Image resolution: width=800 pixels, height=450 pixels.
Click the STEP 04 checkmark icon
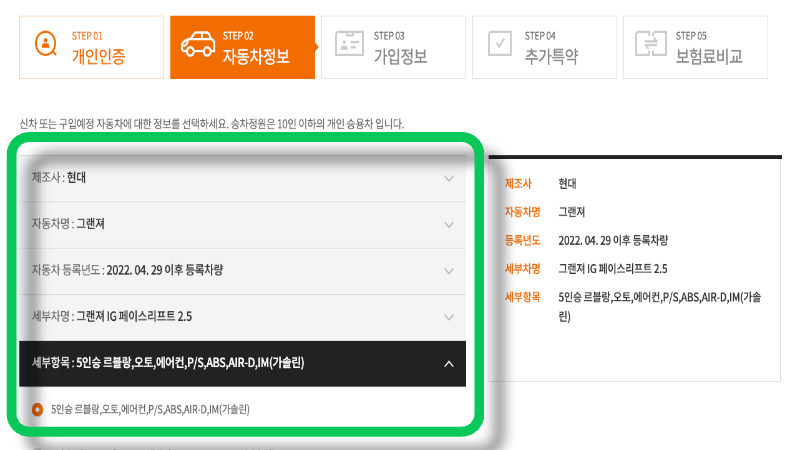tap(500, 44)
